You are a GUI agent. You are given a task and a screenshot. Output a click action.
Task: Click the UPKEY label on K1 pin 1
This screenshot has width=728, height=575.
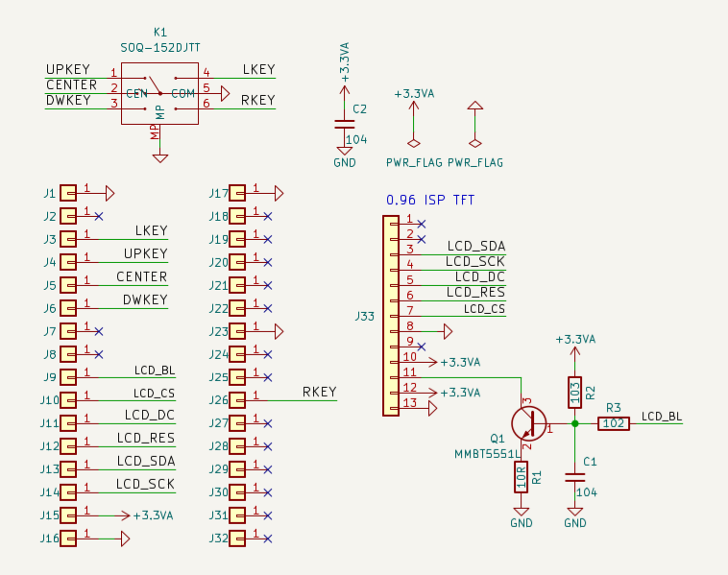(x=68, y=70)
